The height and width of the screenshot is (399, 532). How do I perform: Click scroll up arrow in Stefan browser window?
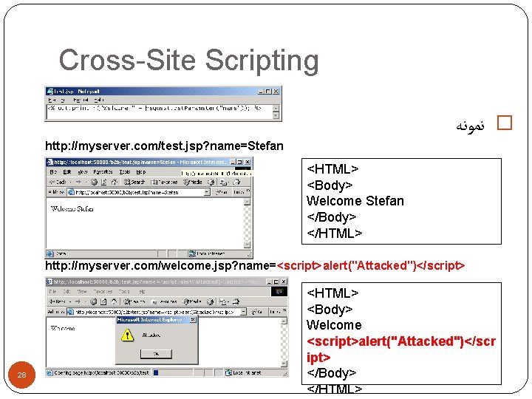[x=248, y=202]
